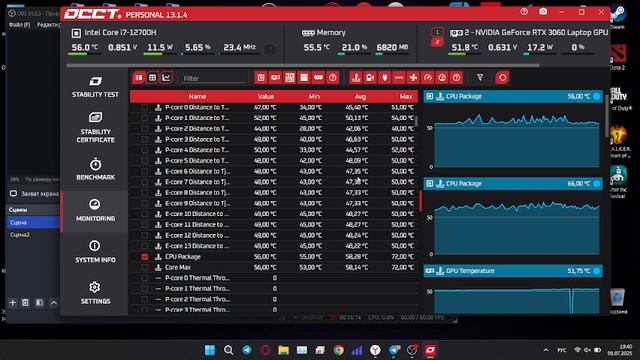The height and width of the screenshot is (360, 640).
Task: Toggle power plug sensor type filter
Action: 384,78
